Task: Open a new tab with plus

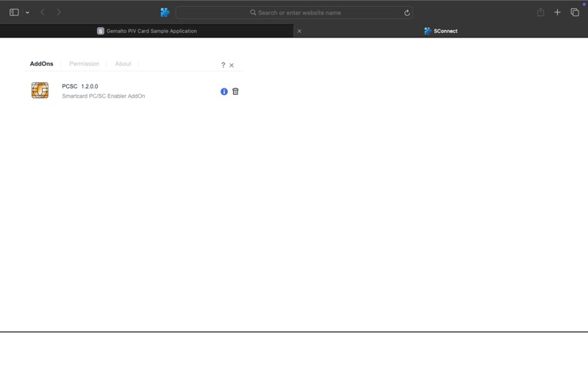Action: point(557,13)
